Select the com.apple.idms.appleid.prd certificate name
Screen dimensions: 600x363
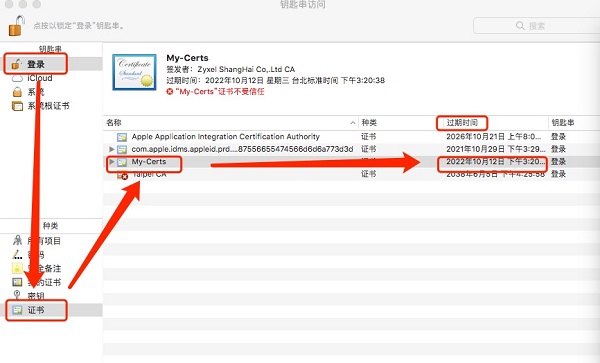click(242, 149)
